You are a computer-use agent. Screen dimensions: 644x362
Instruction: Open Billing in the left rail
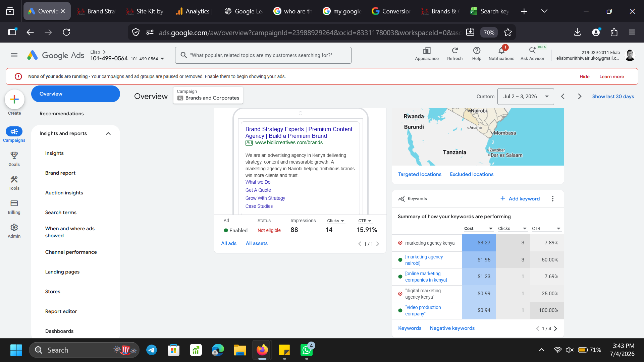tap(14, 207)
